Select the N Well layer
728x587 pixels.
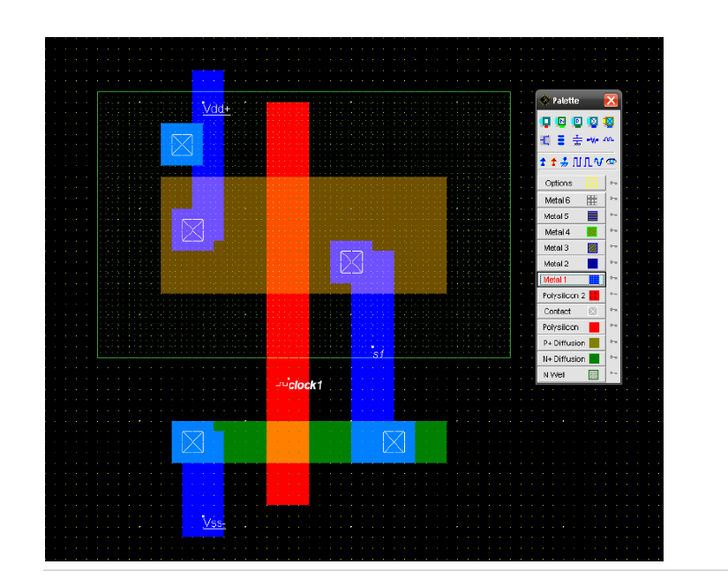pos(572,375)
